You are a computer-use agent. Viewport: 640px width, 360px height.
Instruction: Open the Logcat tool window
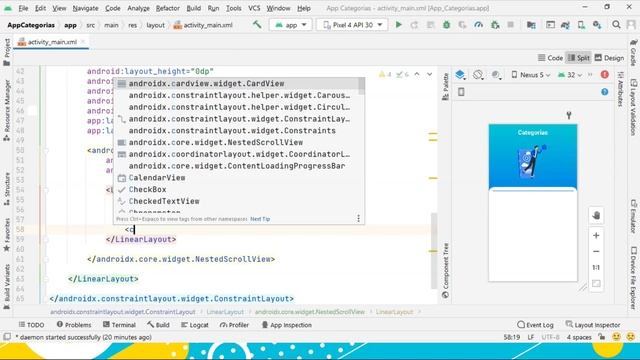[195, 325]
